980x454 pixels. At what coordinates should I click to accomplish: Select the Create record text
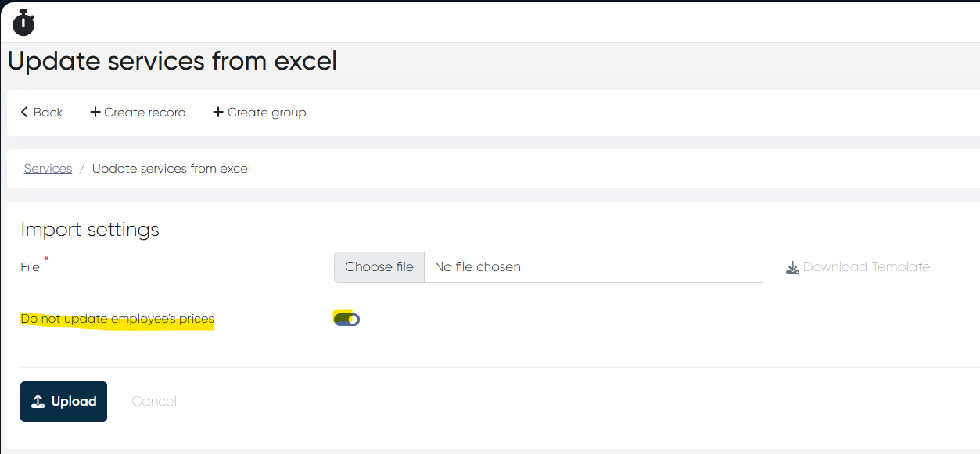(145, 113)
